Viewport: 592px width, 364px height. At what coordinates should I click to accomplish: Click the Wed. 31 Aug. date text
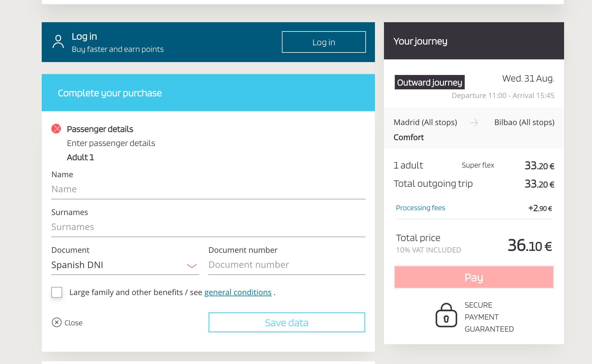pyautogui.click(x=528, y=79)
